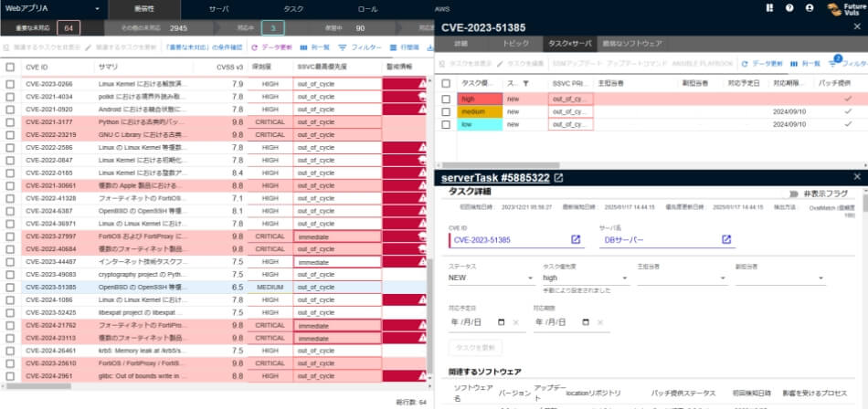Select checkbox of the medium priority task

tap(446, 111)
